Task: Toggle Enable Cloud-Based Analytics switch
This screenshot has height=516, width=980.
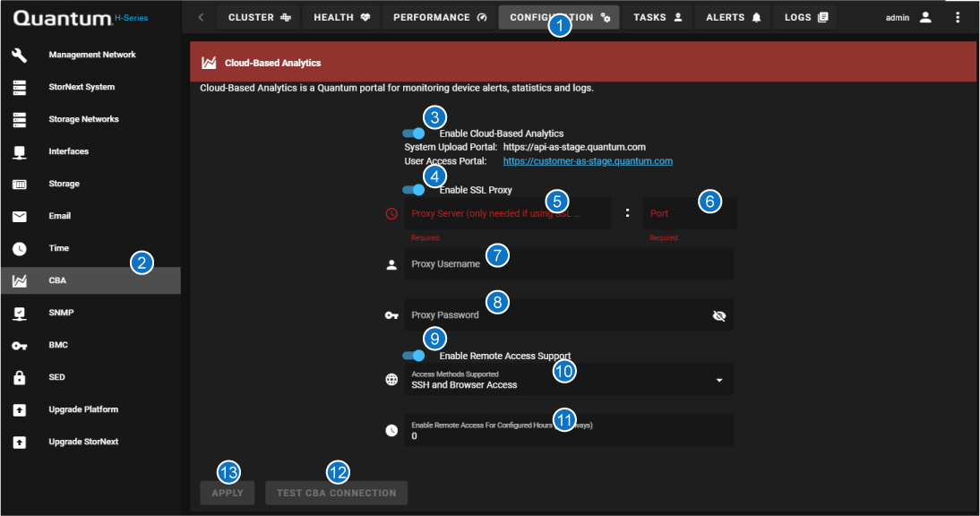Action: 413,133
